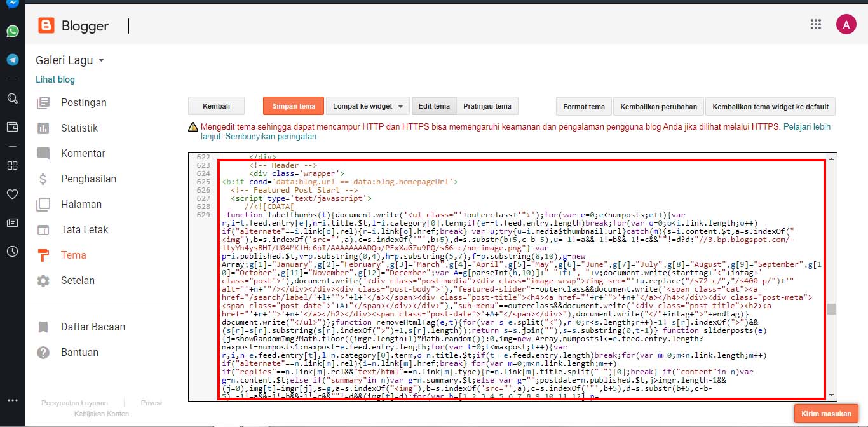Viewport: 868px width, 427px height.
Task: Open the Lihat blog link
Action: point(55,79)
